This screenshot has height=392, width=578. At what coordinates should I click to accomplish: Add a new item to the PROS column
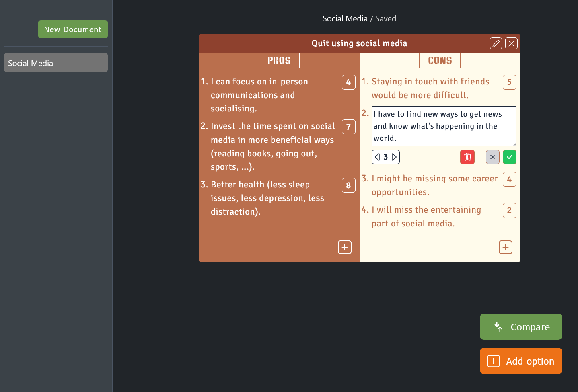click(x=344, y=247)
